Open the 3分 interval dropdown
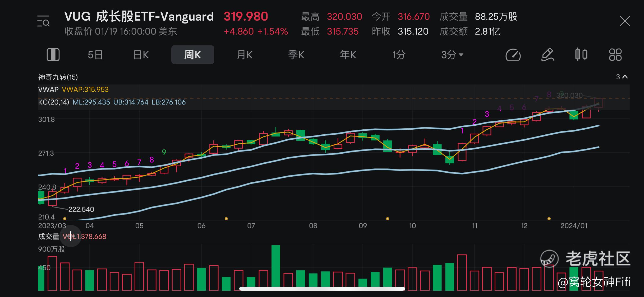The height and width of the screenshot is (297, 644). coord(452,55)
